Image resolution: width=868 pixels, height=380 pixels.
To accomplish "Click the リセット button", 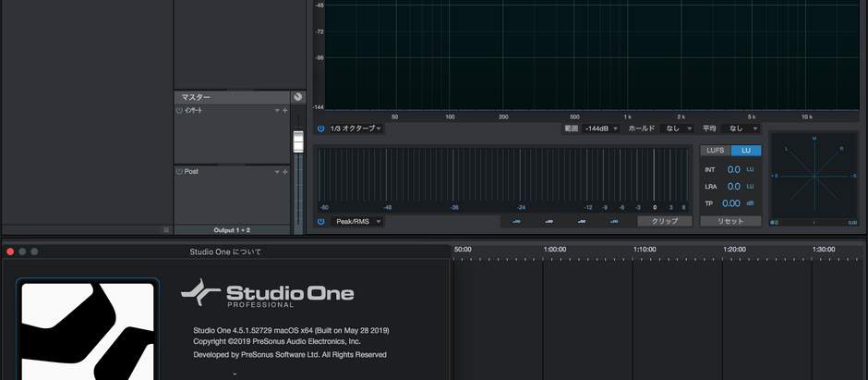I will [730, 221].
